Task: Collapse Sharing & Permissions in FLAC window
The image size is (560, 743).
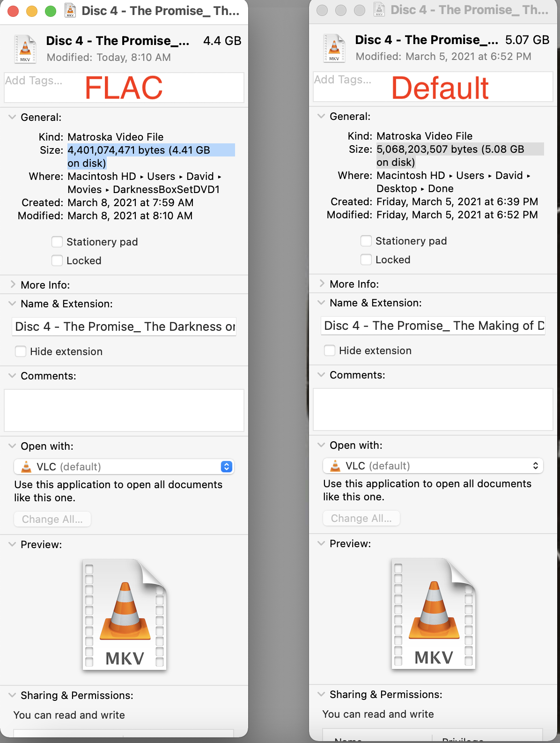Action: 13,695
